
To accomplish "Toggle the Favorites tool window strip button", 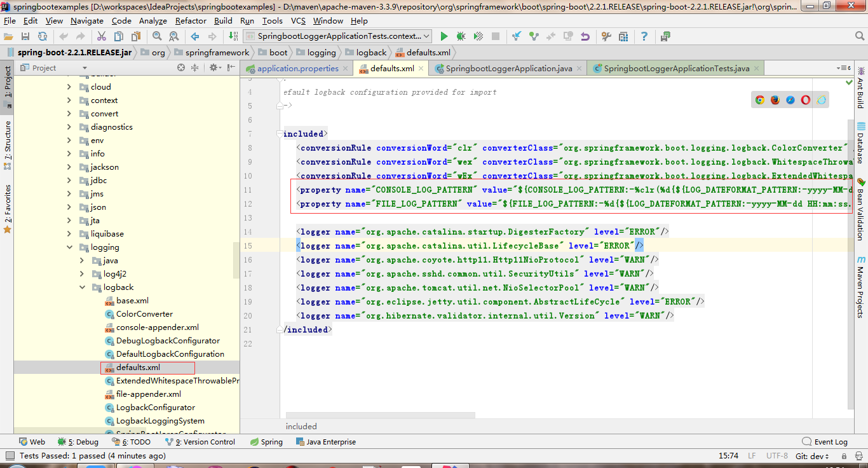I will coord(7,209).
